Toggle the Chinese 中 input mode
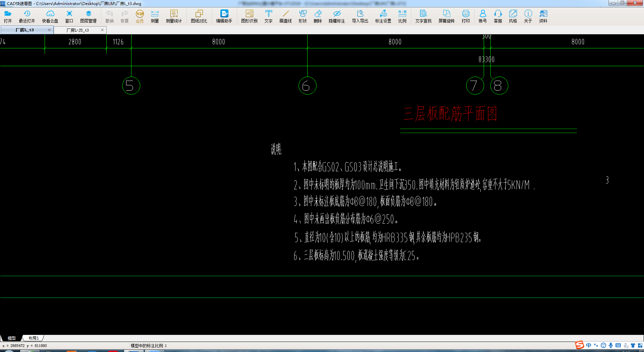 [x=589, y=345]
